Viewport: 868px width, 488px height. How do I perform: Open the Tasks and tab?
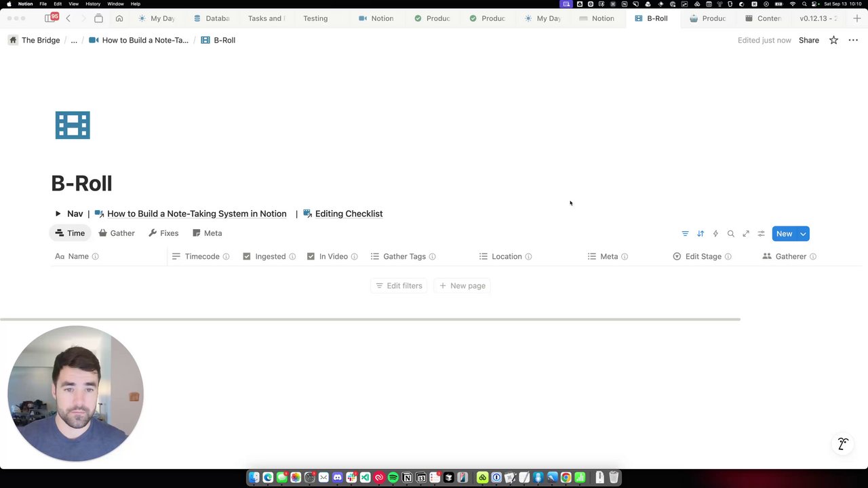click(x=266, y=18)
